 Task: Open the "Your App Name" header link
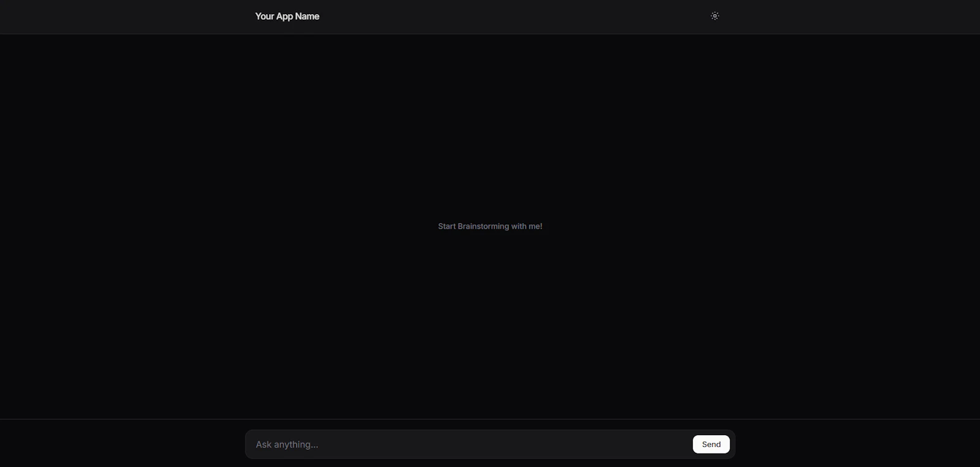pos(287,17)
